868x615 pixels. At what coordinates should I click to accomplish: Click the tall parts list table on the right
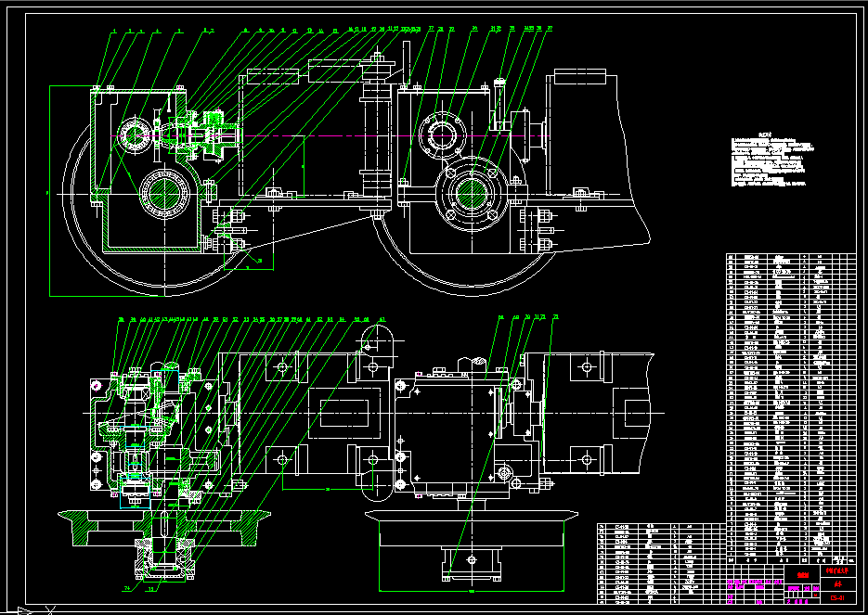(791, 409)
